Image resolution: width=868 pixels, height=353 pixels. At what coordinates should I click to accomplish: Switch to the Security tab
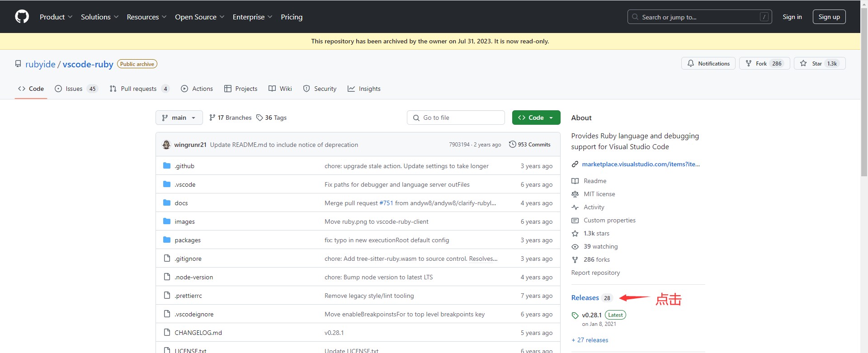[x=320, y=89]
